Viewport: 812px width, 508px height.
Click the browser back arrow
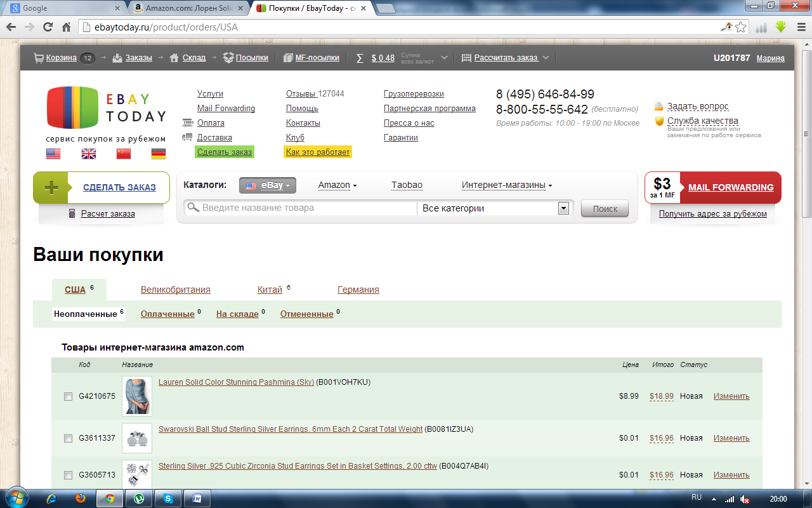pos(11,27)
